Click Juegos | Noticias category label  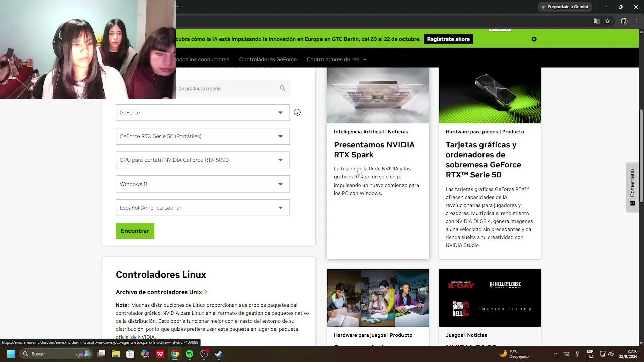click(466, 335)
